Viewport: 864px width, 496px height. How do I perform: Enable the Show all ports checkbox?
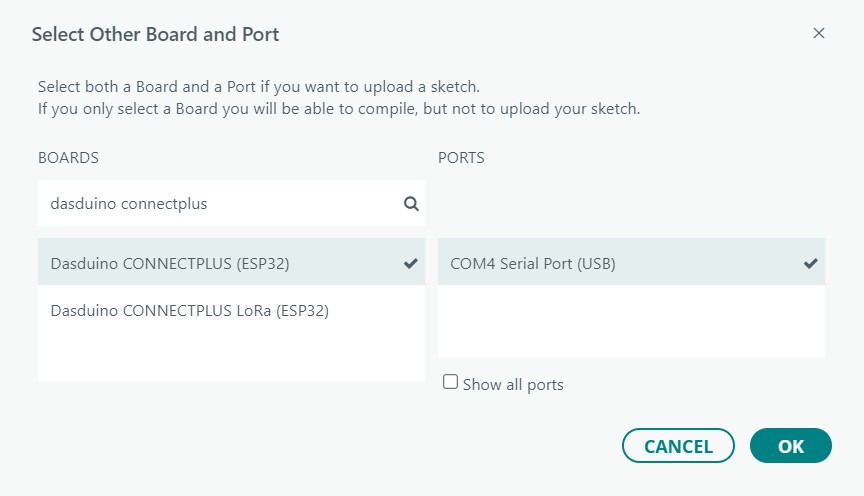coord(450,382)
